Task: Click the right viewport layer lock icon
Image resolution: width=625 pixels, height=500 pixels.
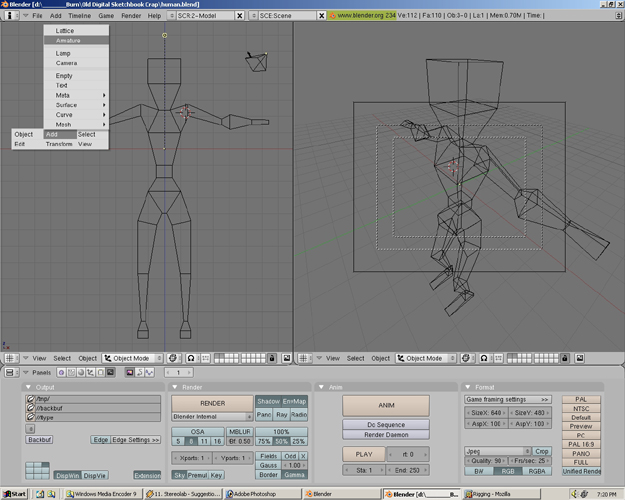Action: pos(565,358)
